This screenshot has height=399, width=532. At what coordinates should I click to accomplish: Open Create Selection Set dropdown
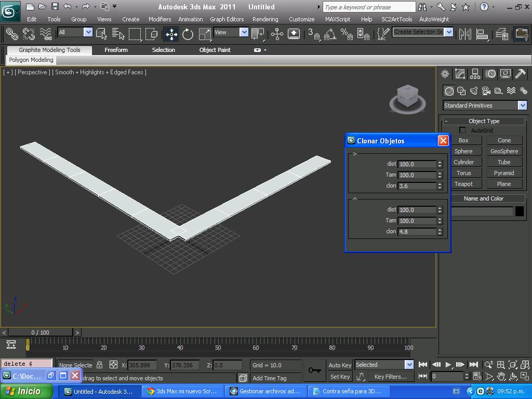click(x=449, y=32)
